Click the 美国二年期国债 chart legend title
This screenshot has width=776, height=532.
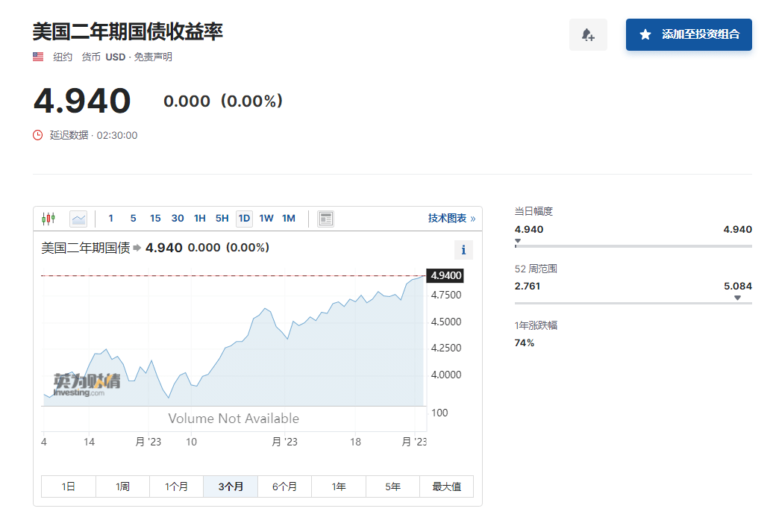click(86, 248)
